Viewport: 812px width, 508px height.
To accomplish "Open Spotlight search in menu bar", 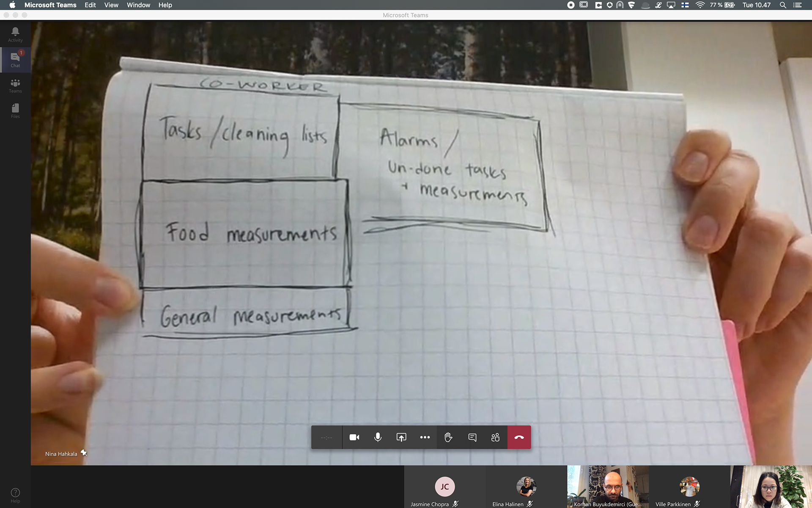I will (783, 5).
